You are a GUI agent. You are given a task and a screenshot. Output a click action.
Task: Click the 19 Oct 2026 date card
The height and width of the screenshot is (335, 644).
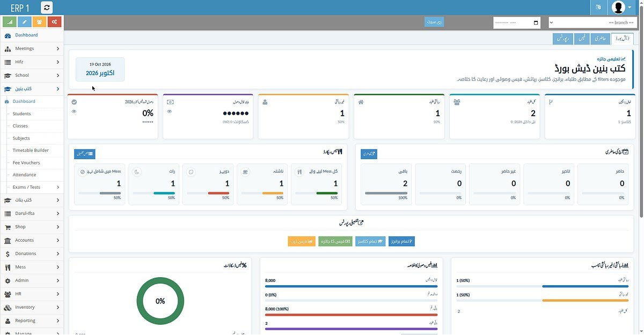pos(100,69)
